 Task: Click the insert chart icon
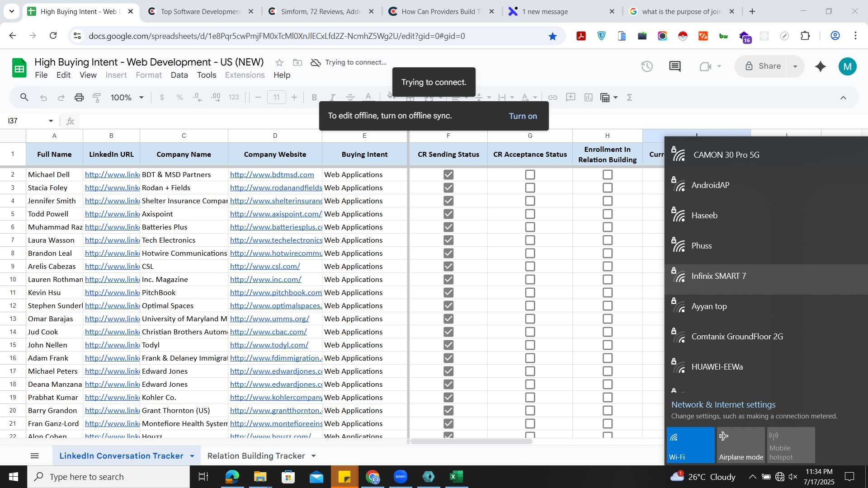(x=588, y=98)
